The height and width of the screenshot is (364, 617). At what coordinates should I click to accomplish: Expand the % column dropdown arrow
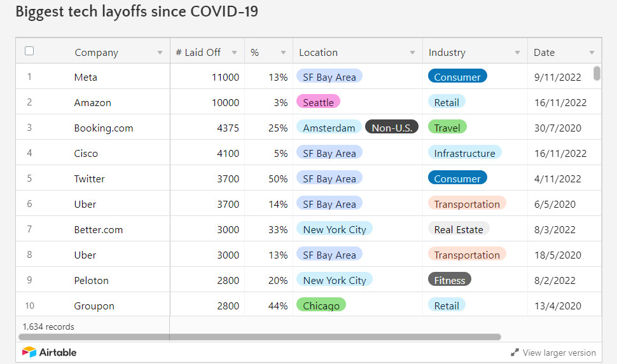coord(283,53)
